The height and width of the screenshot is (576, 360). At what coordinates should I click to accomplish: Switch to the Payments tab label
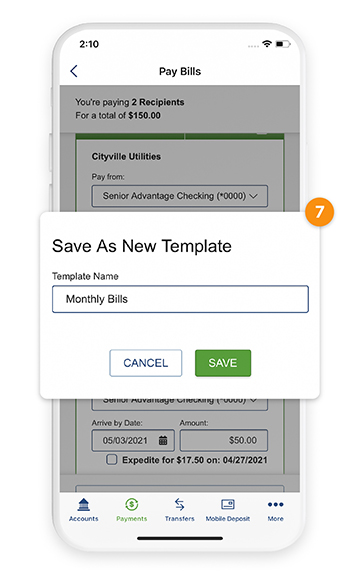click(x=132, y=519)
